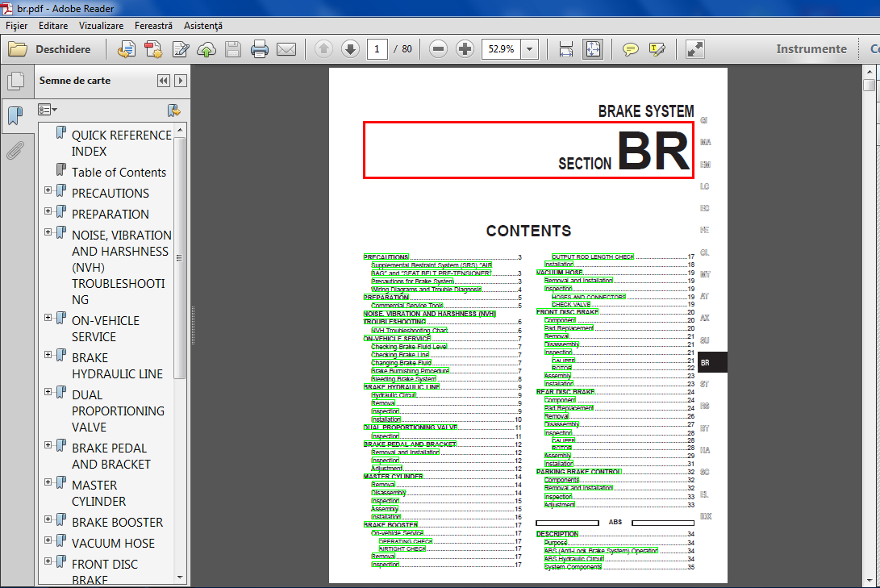The height and width of the screenshot is (588, 880).
Task: Open the Vizualizare menu
Action: click(101, 26)
